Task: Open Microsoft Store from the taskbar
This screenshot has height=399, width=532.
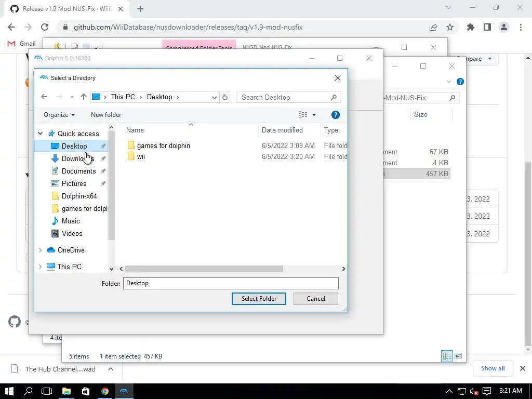Action: pyautogui.click(x=86, y=391)
